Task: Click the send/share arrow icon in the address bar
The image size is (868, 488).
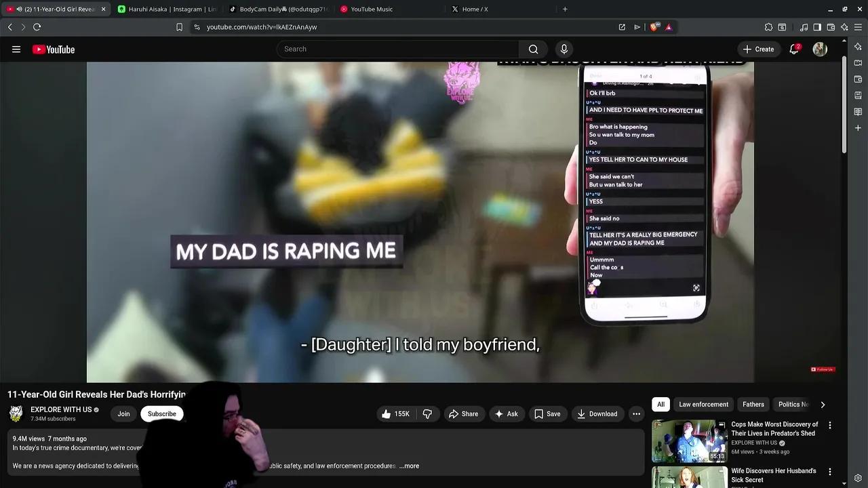Action: [637, 27]
